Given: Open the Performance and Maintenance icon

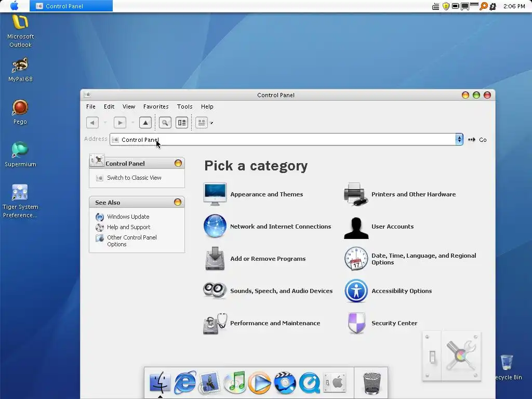Looking at the screenshot, I should point(215,323).
